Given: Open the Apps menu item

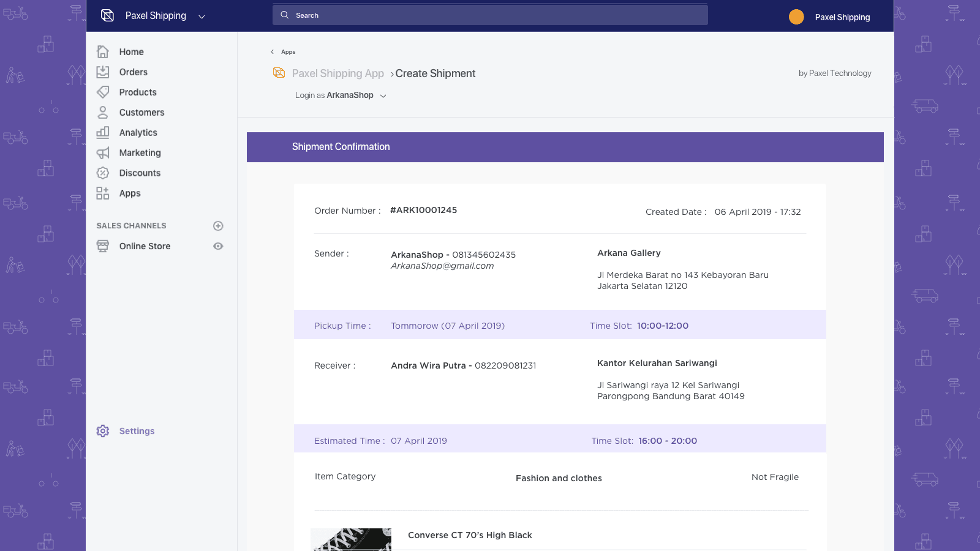Looking at the screenshot, I should [x=130, y=193].
